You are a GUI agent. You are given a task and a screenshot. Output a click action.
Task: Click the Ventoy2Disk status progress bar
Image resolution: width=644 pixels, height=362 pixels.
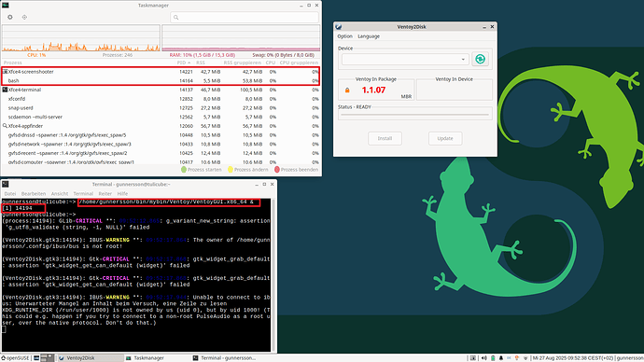coord(414,115)
